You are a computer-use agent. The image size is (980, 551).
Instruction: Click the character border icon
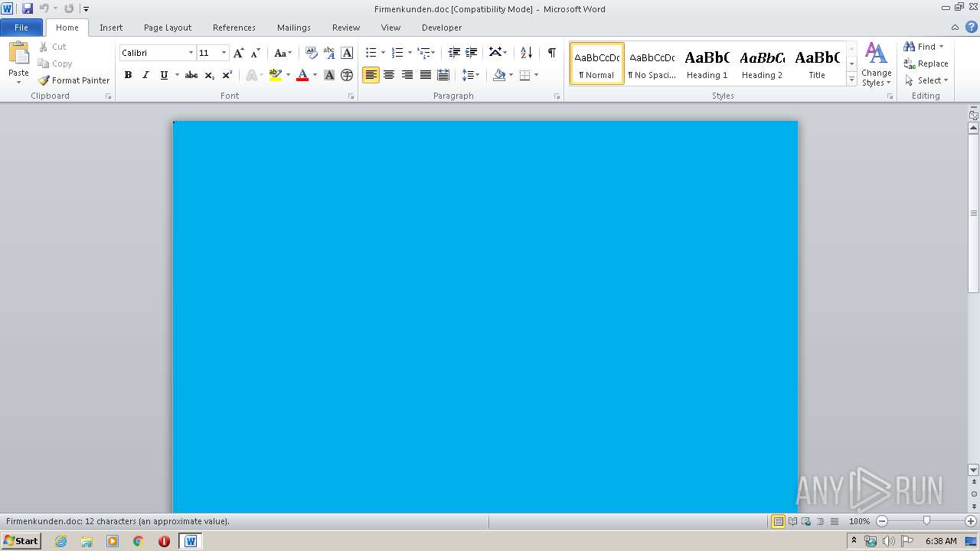[x=347, y=53]
